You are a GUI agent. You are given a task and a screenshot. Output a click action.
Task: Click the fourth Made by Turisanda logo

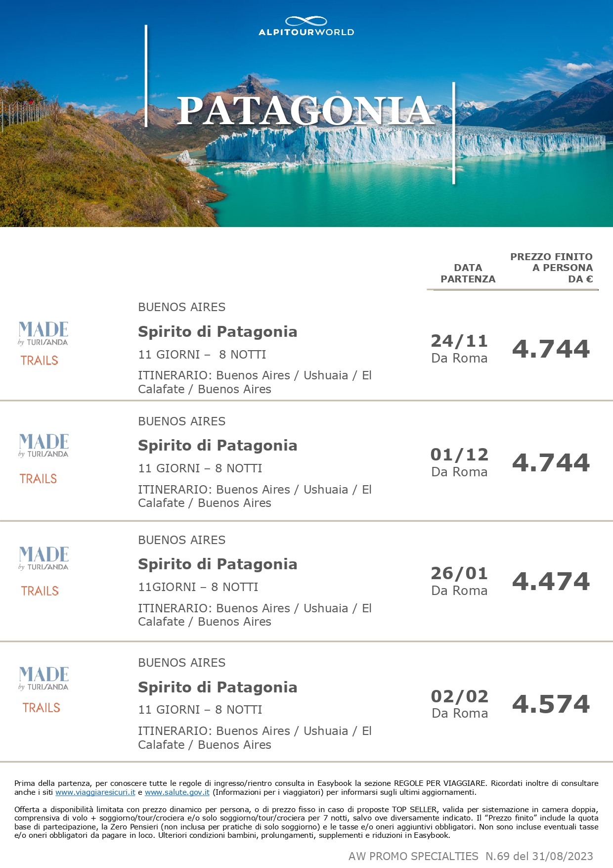click(x=44, y=678)
